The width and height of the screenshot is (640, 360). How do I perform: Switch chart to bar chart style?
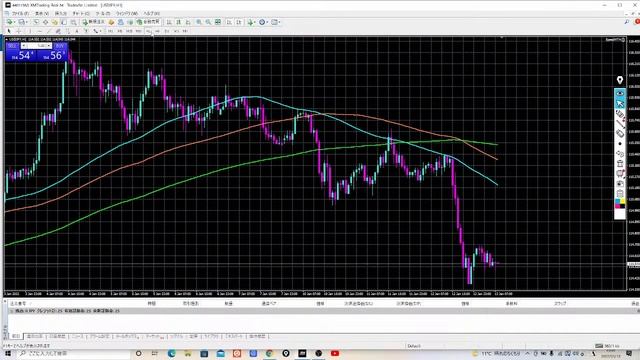[x=169, y=22]
